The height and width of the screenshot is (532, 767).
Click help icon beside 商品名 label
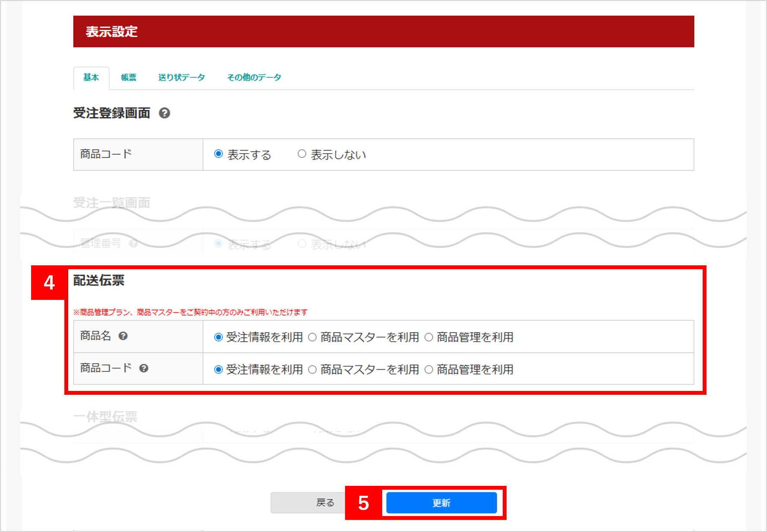pyautogui.click(x=123, y=336)
